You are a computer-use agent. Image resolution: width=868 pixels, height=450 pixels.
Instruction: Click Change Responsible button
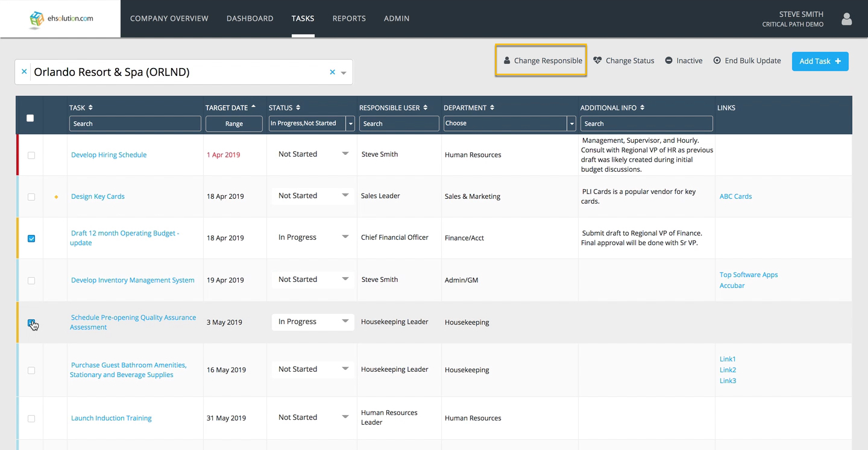(x=541, y=60)
